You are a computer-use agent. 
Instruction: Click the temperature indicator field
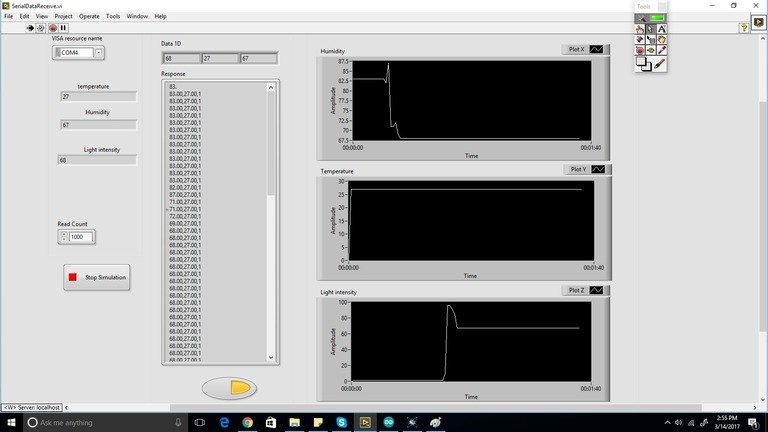coord(98,96)
